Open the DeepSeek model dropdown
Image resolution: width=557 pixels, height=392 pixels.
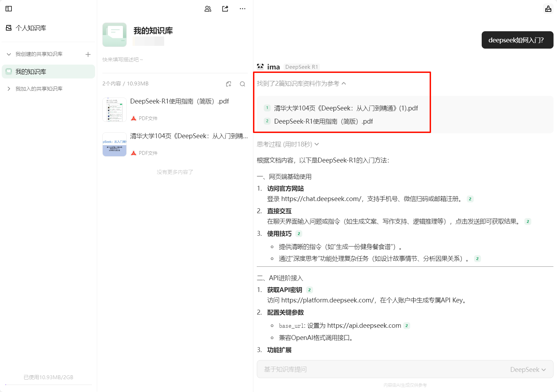(x=528, y=369)
